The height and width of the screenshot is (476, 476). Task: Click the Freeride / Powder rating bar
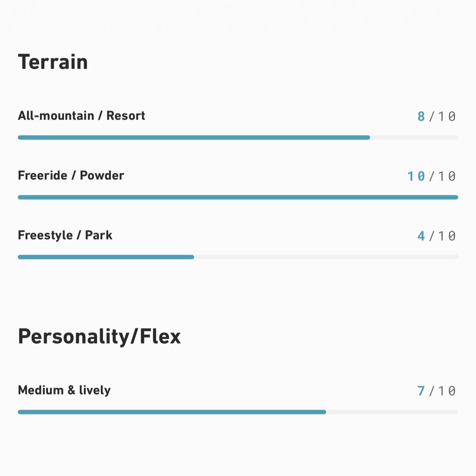[x=238, y=197]
